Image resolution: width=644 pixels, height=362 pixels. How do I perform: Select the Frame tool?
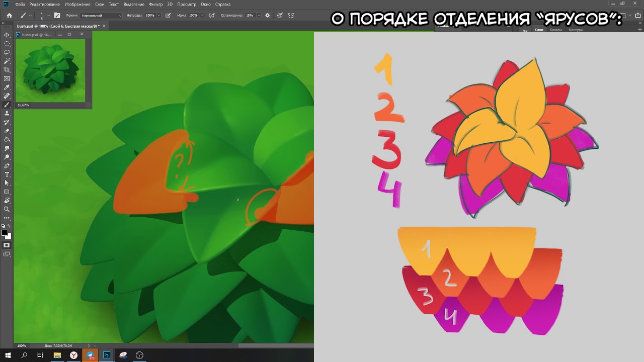pos(7,78)
